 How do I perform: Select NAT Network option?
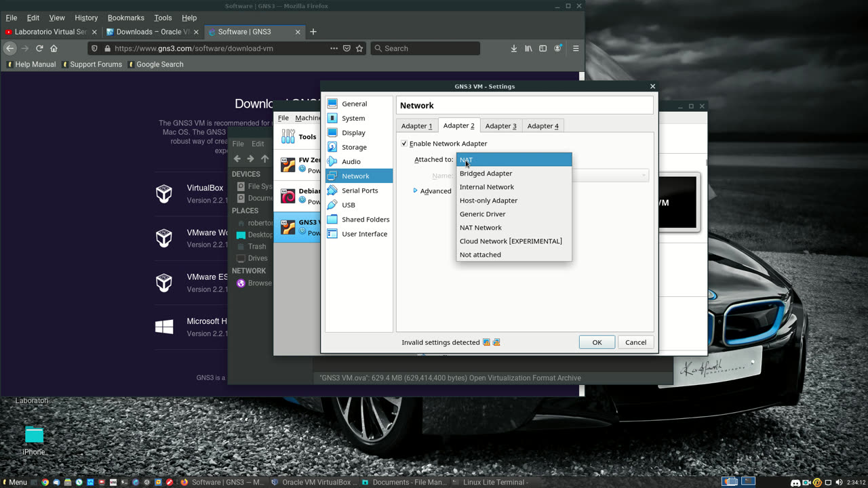(x=514, y=228)
